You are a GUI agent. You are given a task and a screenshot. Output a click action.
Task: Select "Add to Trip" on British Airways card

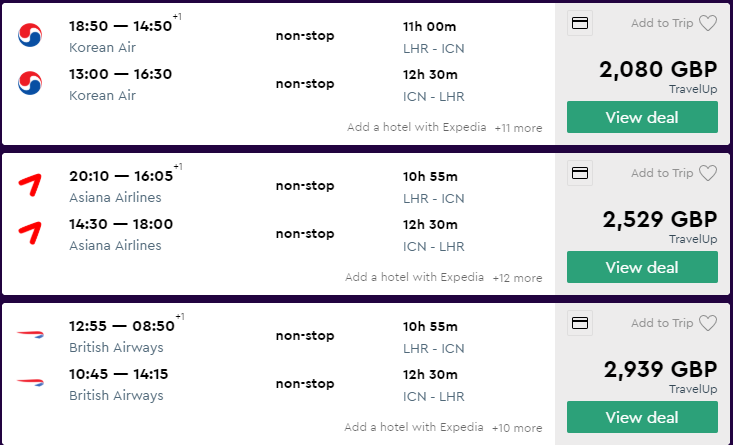click(662, 323)
